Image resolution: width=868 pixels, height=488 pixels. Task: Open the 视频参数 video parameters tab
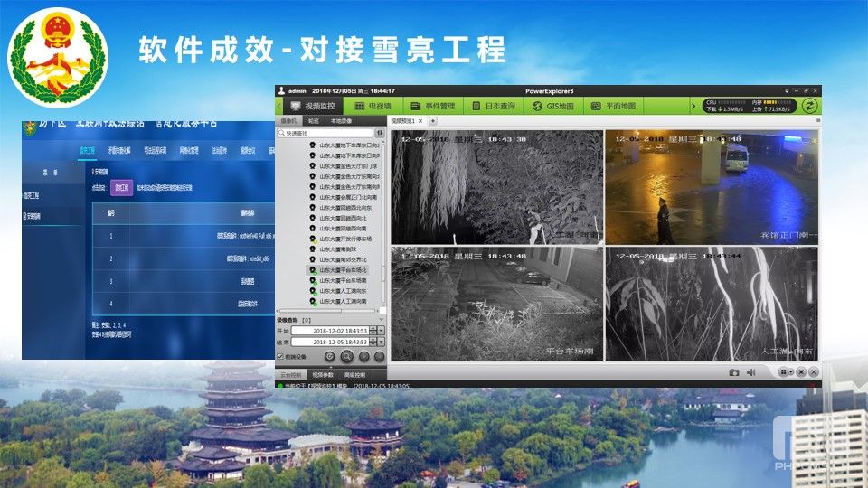[323, 375]
